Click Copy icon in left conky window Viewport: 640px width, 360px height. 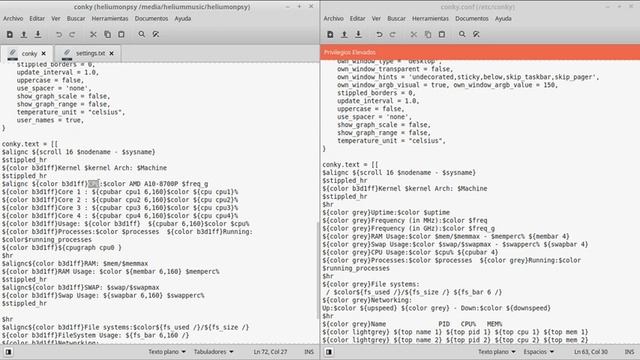(x=107, y=35)
